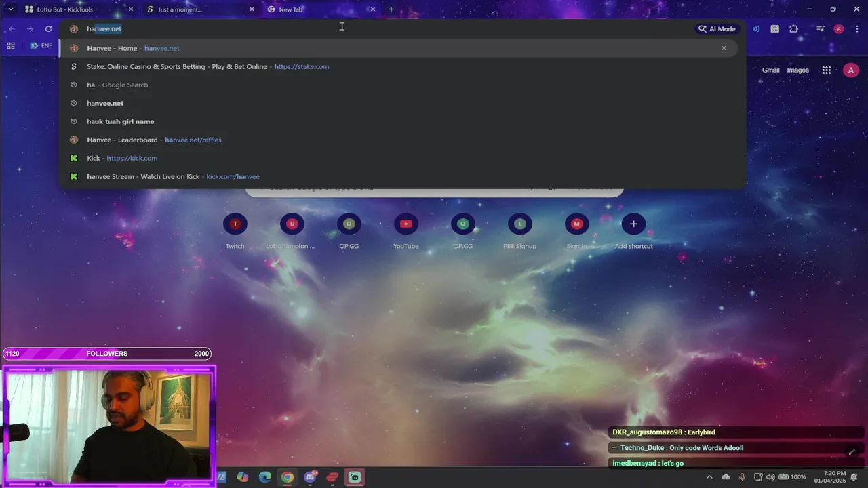Open Microsoft Edge from the taskbar

[x=265, y=477]
